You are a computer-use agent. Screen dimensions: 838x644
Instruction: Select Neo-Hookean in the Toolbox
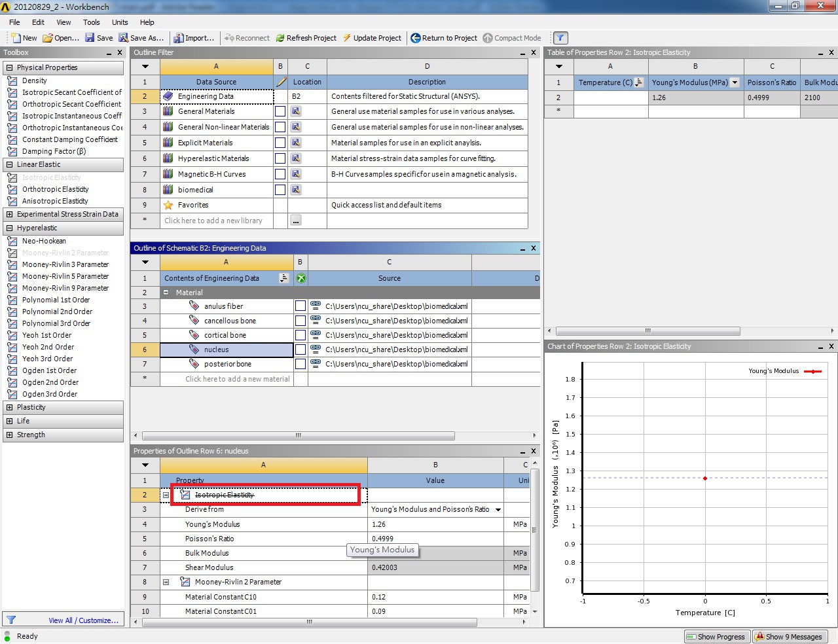pyautogui.click(x=44, y=241)
